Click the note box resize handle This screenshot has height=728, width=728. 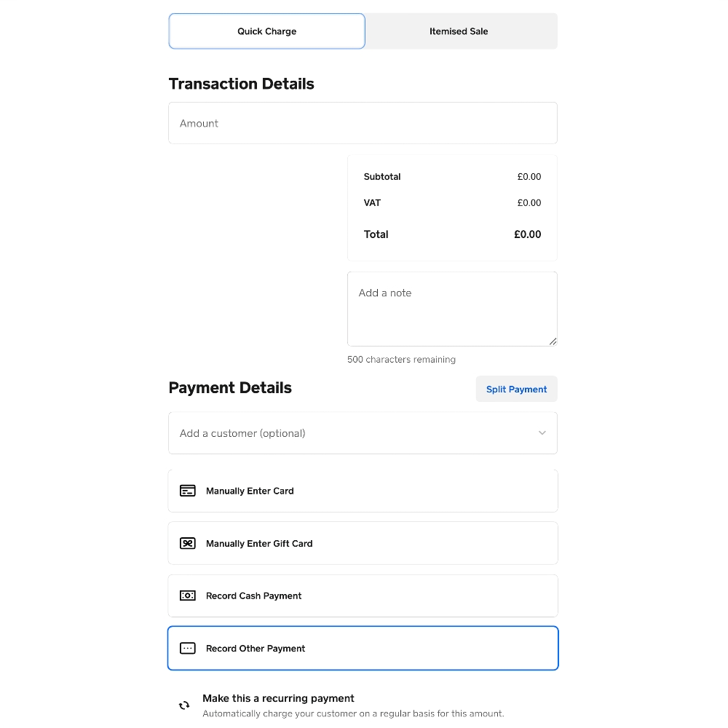tap(553, 341)
